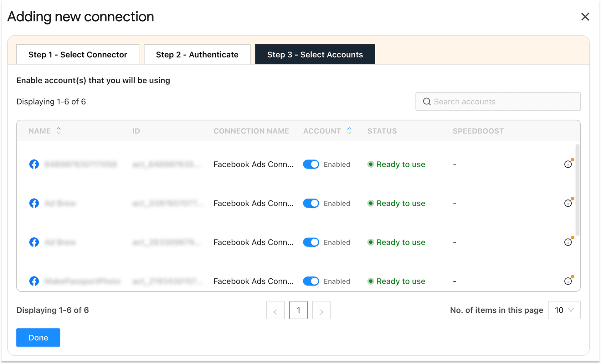Click the green Ready to use status dot
Viewport: 601px width, 364px height.
371,164
